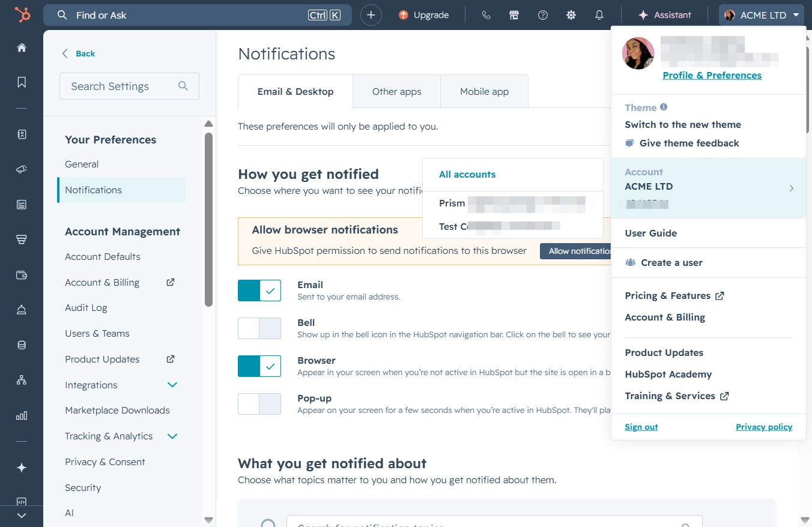Open the megaphone Marketing icon in left rail
This screenshot has width=812, height=527.
pos(22,169)
